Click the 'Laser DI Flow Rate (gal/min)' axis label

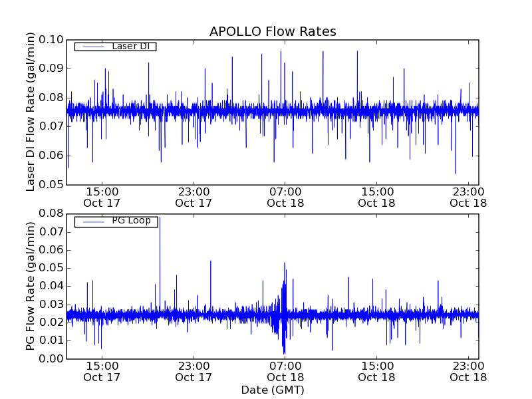click(x=31, y=112)
